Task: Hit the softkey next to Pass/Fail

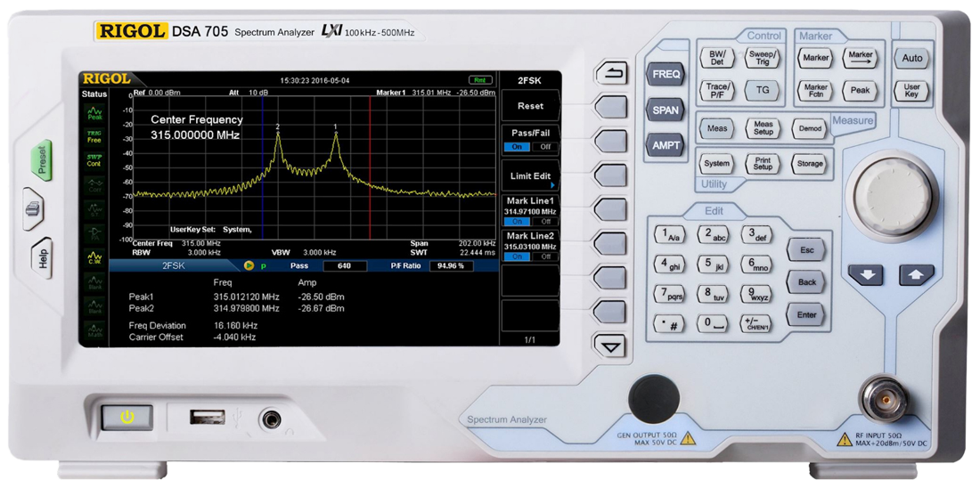Action: 610,142
